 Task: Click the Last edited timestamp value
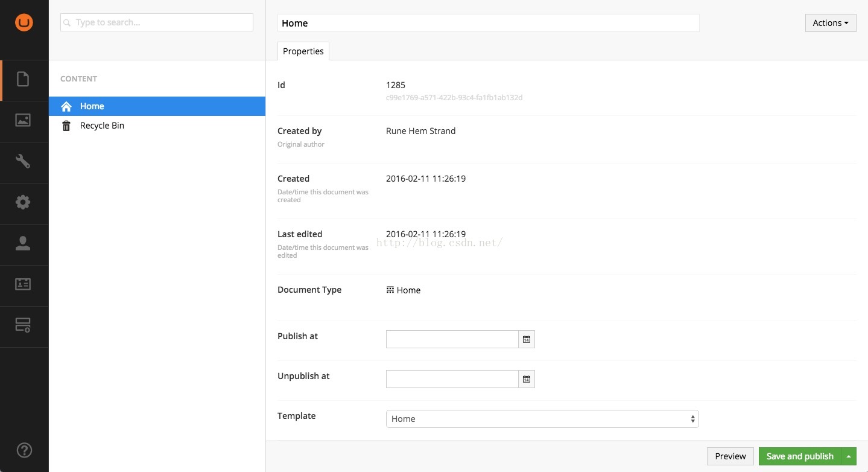click(426, 234)
